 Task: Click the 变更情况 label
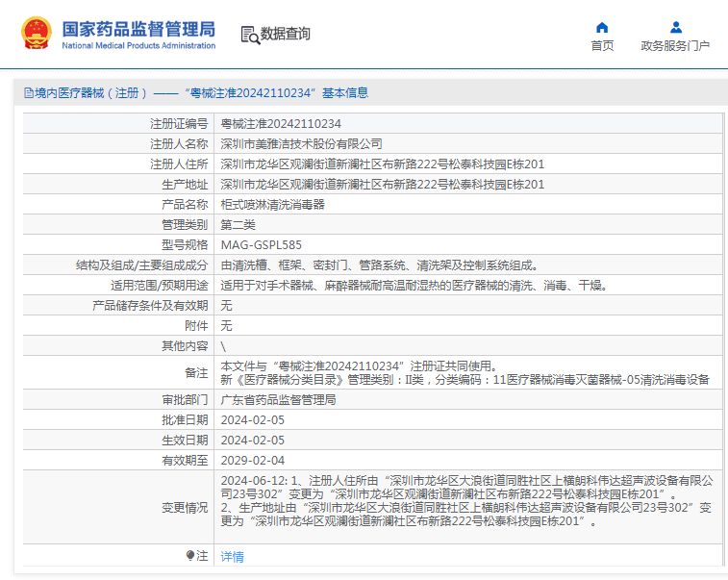pos(185,508)
